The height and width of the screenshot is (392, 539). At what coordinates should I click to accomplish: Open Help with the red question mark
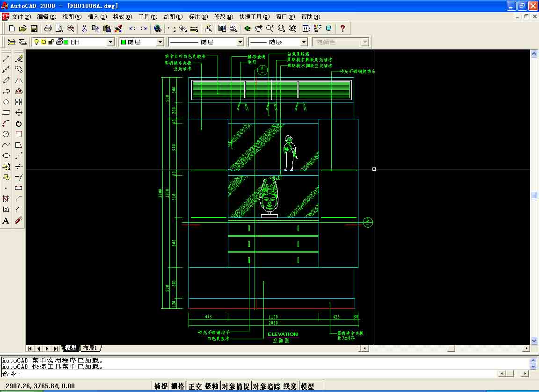(342, 29)
